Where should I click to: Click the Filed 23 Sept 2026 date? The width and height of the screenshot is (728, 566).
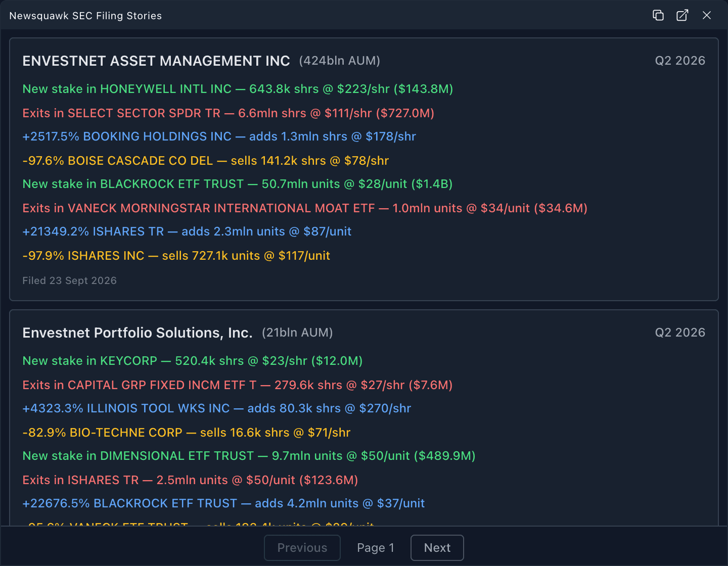(x=70, y=280)
